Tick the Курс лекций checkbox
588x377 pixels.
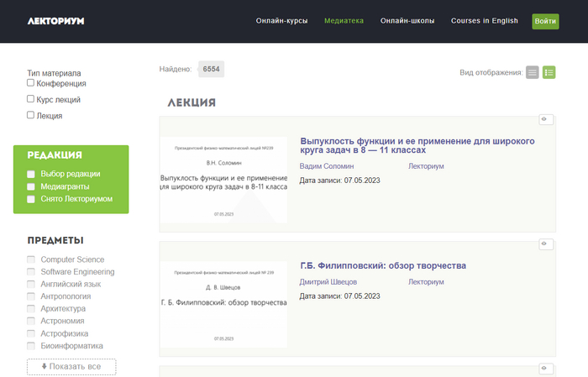click(x=31, y=99)
